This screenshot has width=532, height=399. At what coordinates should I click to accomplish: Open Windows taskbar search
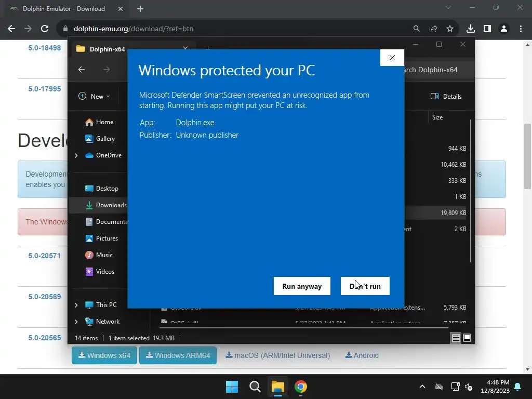coord(255,387)
